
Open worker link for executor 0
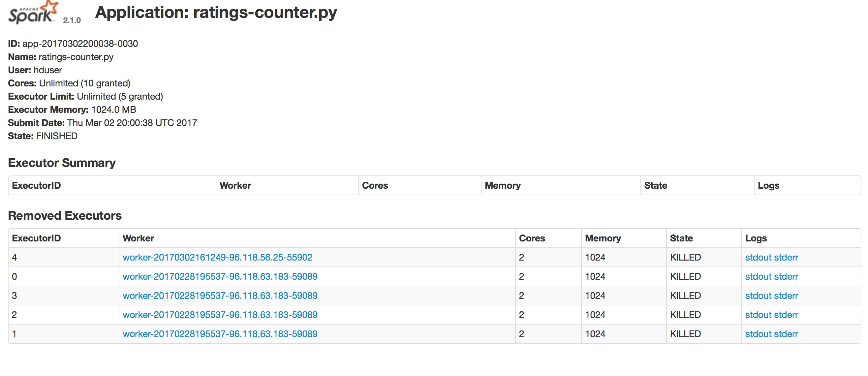tap(220, 277)
